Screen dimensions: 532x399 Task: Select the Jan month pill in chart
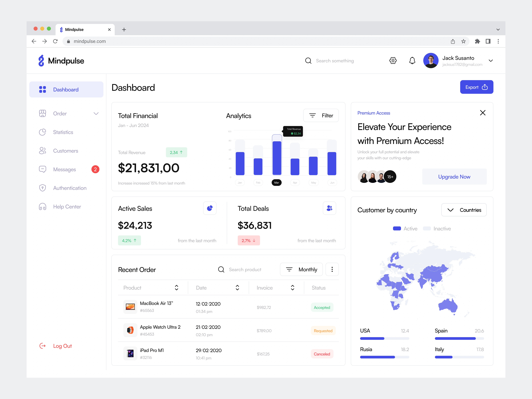click(x=240, y=183)
